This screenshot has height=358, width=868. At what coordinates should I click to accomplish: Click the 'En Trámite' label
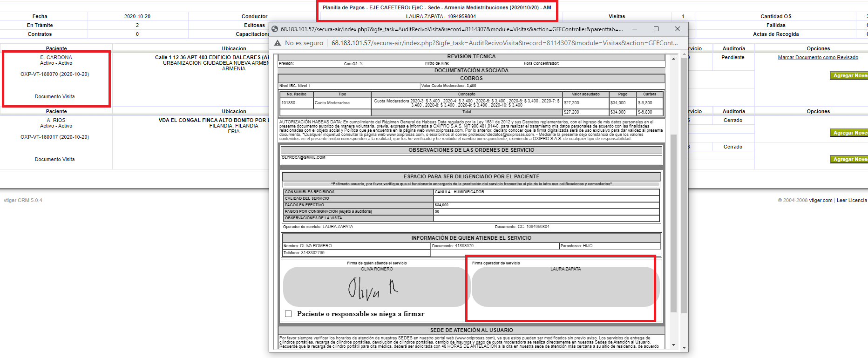click(x=40, y=25)
